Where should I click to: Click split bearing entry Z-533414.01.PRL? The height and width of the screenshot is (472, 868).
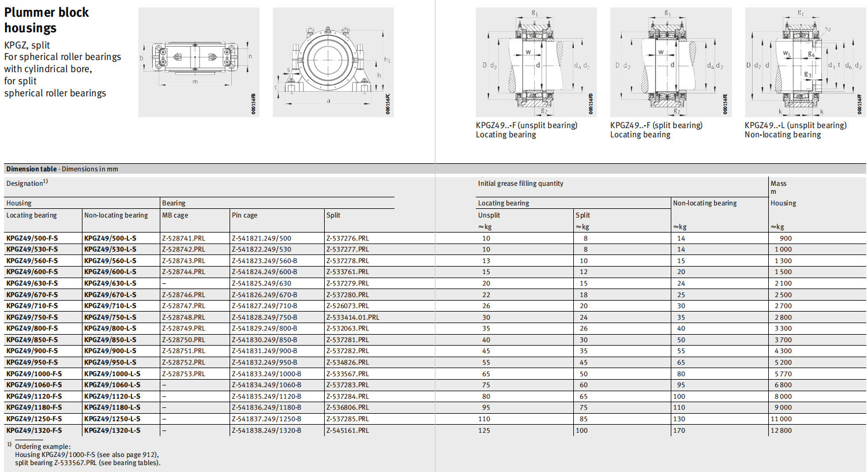(x=352, y=317)
